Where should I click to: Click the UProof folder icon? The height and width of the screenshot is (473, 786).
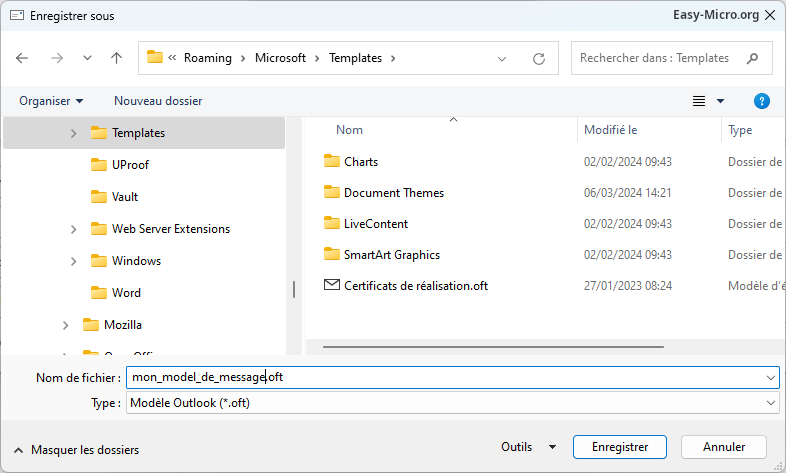coord(99,164)
